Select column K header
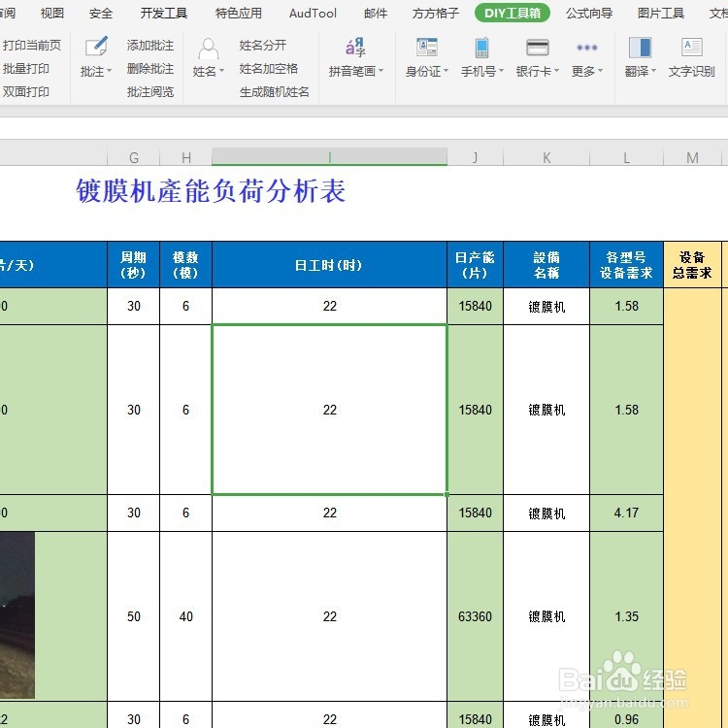The image size is (728, 728). pos(546,157)
